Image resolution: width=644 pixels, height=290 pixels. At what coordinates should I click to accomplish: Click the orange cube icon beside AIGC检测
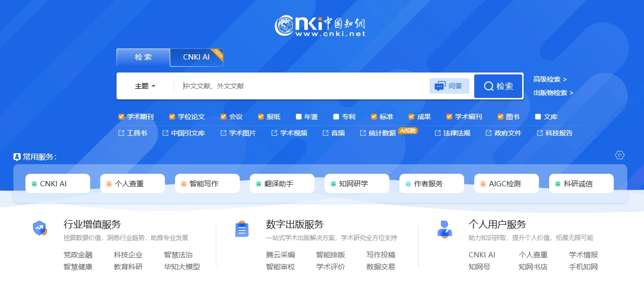pyautogui.click(x=483, y=184)
